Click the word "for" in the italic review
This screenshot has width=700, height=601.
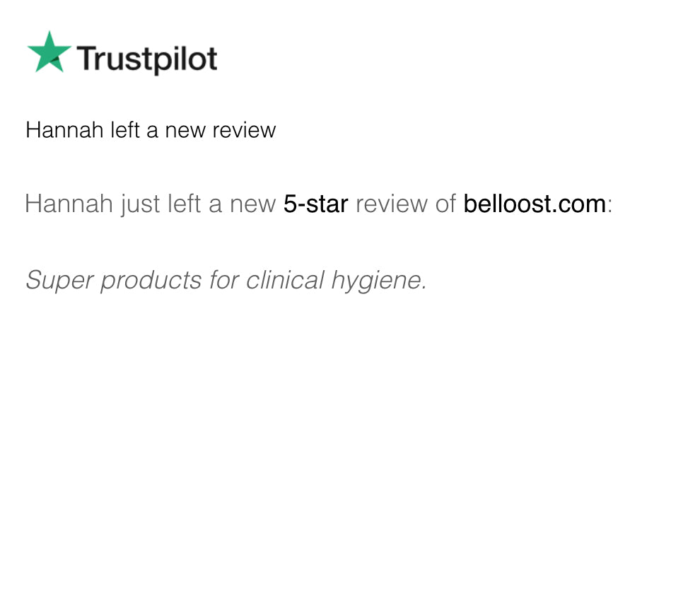224,281
